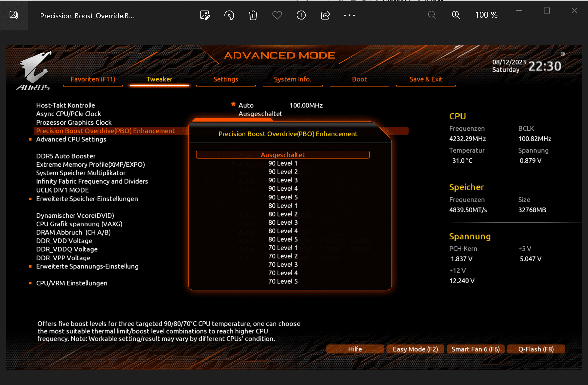Choose 90 Level 2 option
This screenshot has height=385, width=588.
(283, 172)
